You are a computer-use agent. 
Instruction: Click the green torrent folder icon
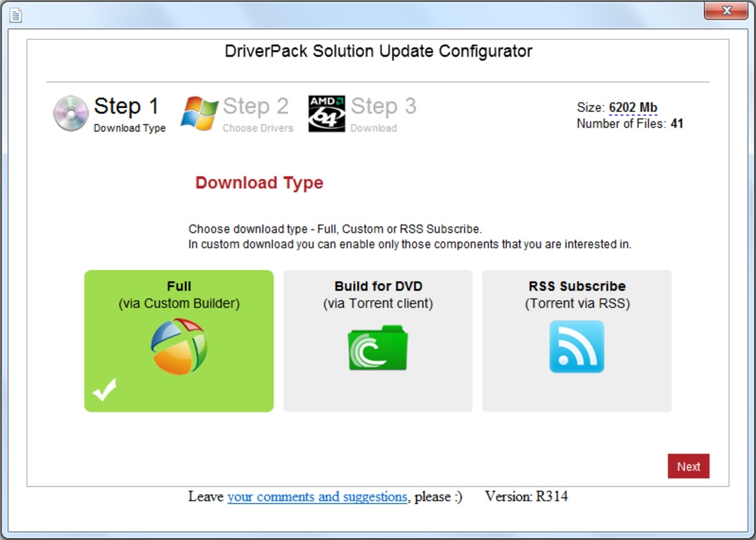click(x=378, y=348)
